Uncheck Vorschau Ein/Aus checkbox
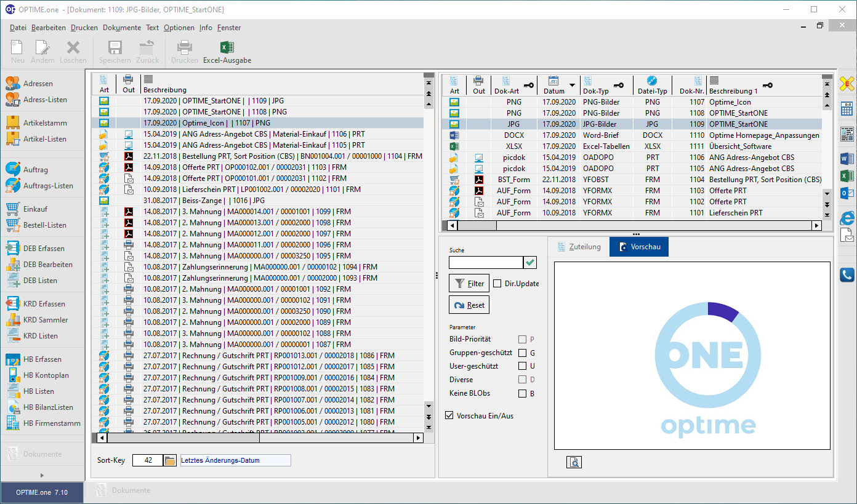The image size is (857, 504). (449, 415)
